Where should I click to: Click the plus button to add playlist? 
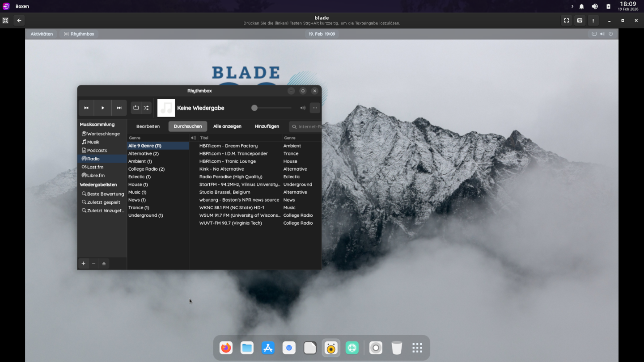coord(83,264)
